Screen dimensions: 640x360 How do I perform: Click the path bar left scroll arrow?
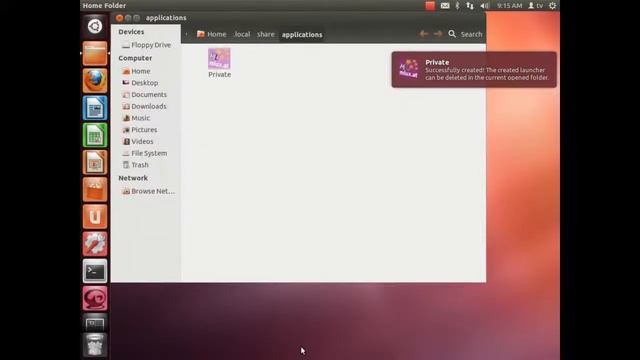click(x=187, y=34)
